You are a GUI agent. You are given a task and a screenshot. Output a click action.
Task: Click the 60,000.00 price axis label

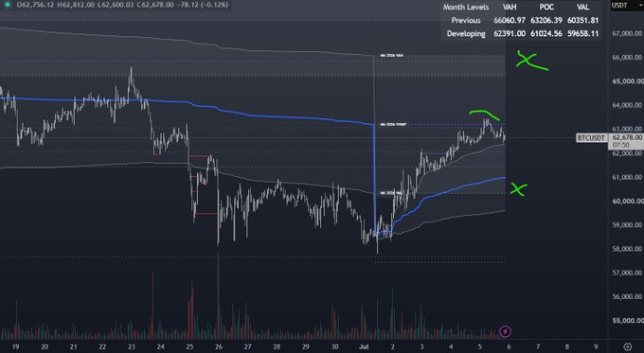pos(627,202)
